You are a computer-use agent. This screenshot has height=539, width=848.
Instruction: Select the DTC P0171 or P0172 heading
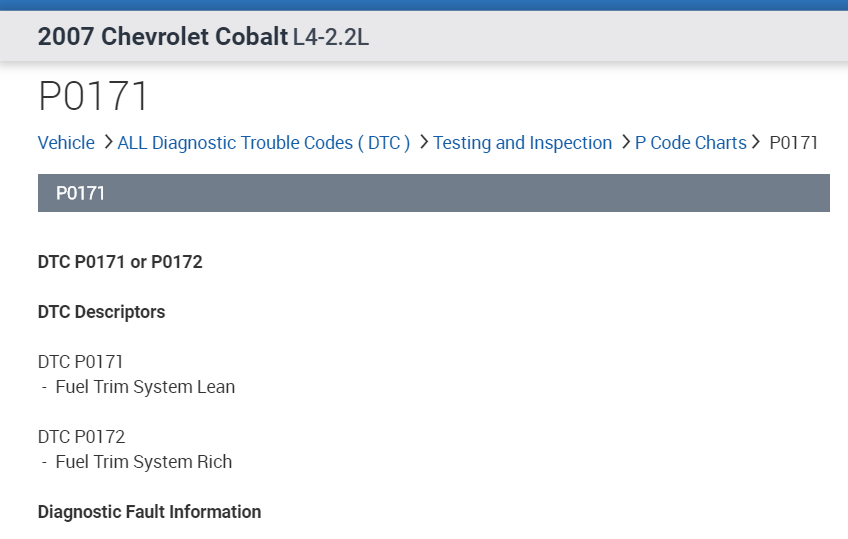pyautogui.click(x=120, y=262)
